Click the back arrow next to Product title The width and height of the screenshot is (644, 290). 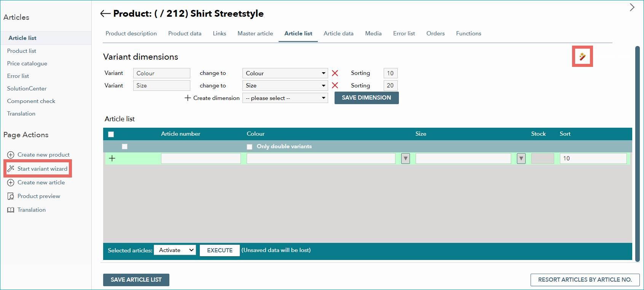coord(105,14)
